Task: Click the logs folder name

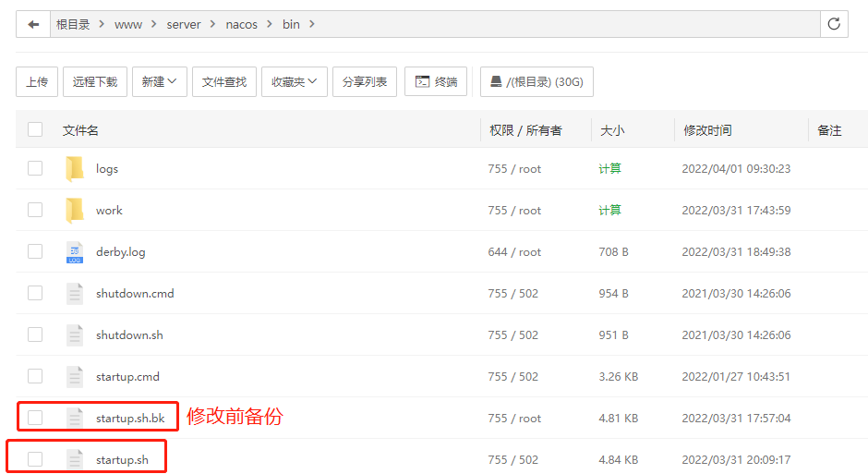Action: (107, 169)
